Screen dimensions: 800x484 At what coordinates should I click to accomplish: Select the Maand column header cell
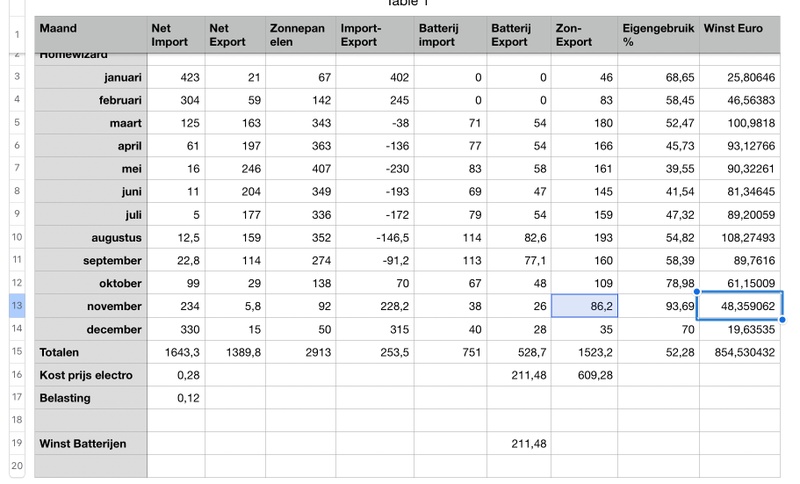(91, 35)
